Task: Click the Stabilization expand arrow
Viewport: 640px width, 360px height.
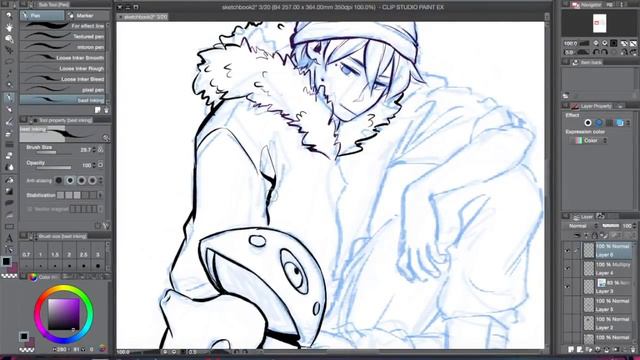Action: point(100,196)
